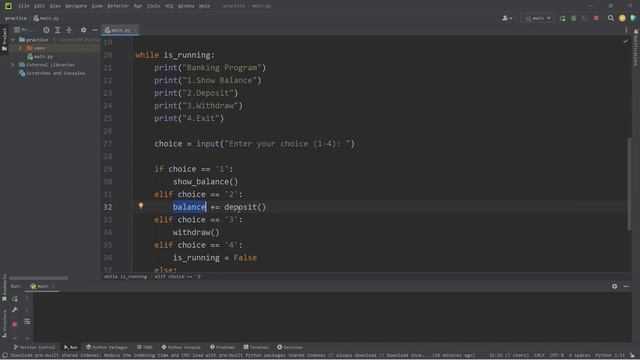This screenshot has width=640, height=360.
Task: Toggle soft-wrap icon in Run panel
Action: click(x=27, y=322)
